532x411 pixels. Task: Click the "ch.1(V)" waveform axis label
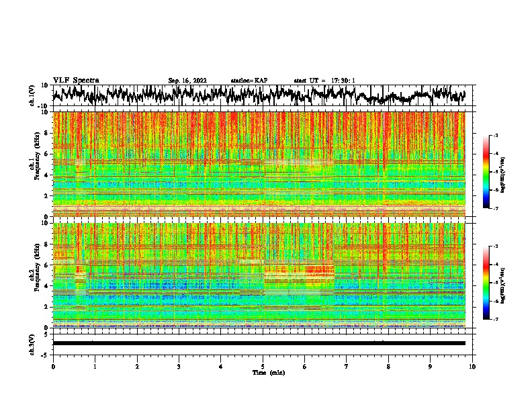pos(32,95)
